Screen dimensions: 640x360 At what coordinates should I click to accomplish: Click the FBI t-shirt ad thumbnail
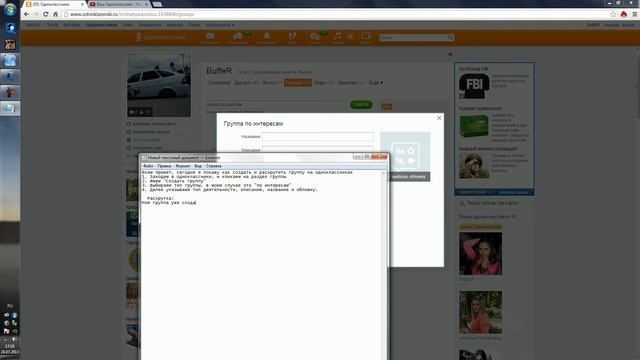click(474, 86)
